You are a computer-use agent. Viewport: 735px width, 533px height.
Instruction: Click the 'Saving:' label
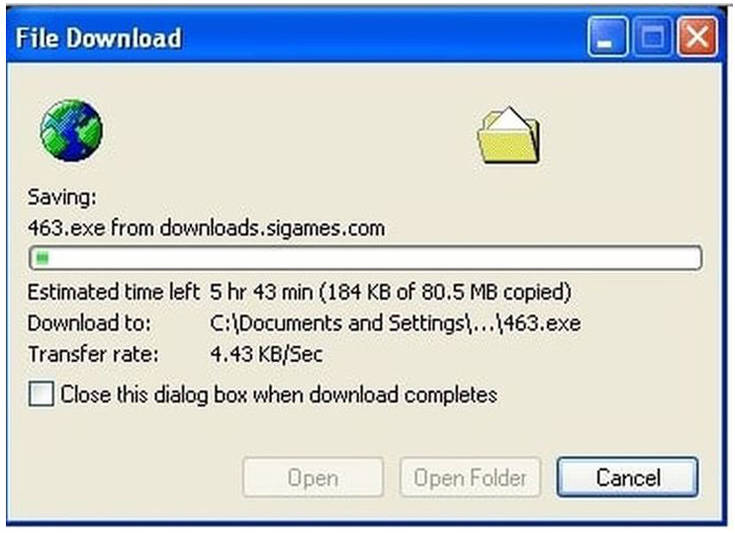tap(62, 197)
